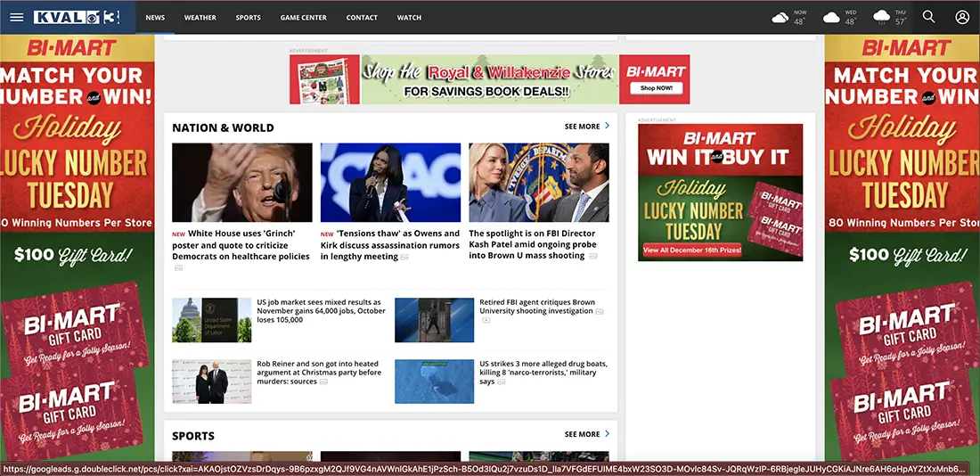
Task: Click the Bi-Mart Win It and Buy It ad
Action: (720, 192)
